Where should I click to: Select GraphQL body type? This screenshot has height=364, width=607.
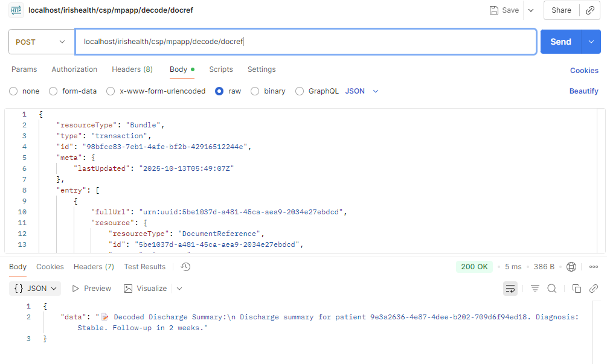click(x=300, y=91)
